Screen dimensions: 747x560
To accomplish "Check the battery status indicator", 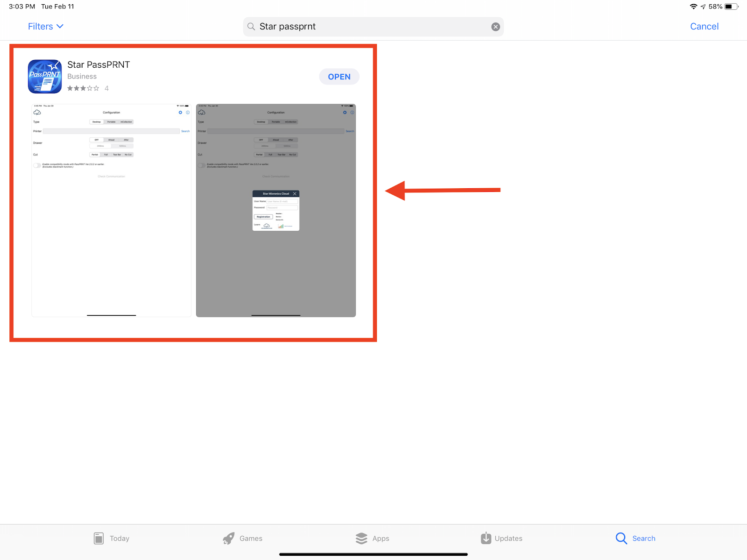I will (x=731, y=7).
